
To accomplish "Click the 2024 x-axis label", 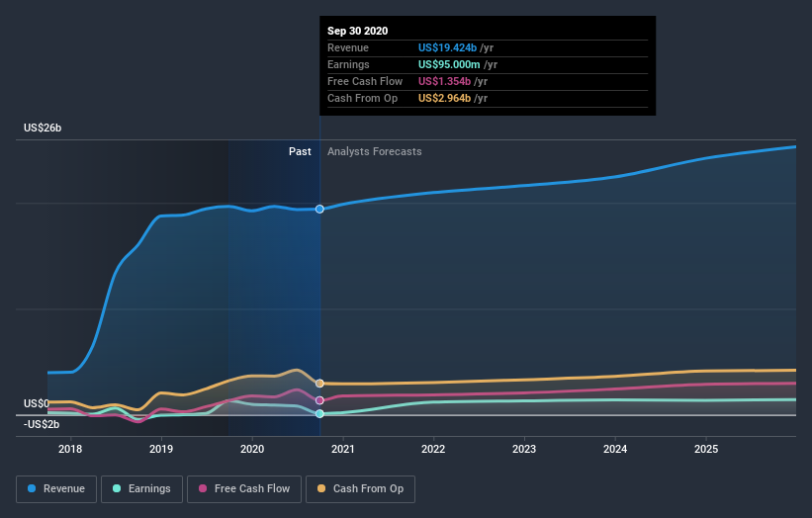I will 615,449.
